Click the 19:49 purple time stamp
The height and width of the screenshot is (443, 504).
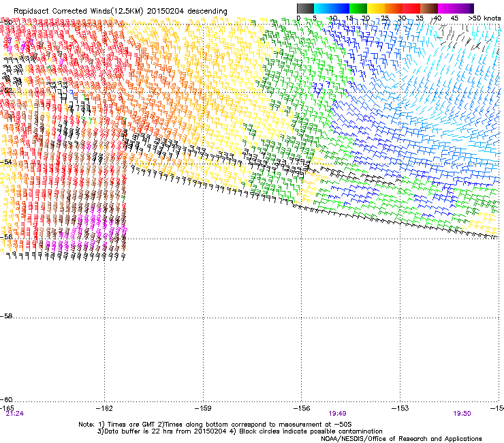[x=337, y=414]
